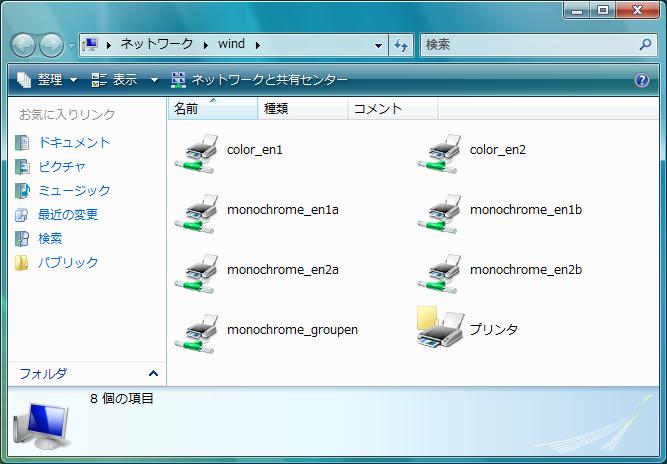The width and height of the screenshot is (667, 464).
Task: Click the 8 個の項目 status text
Action: tap(122, 399)
